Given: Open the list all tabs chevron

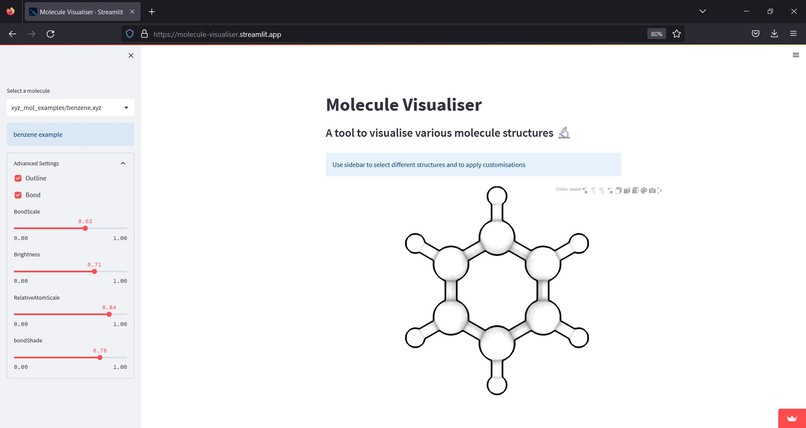Looking at the screenshot, I should 703,11.
